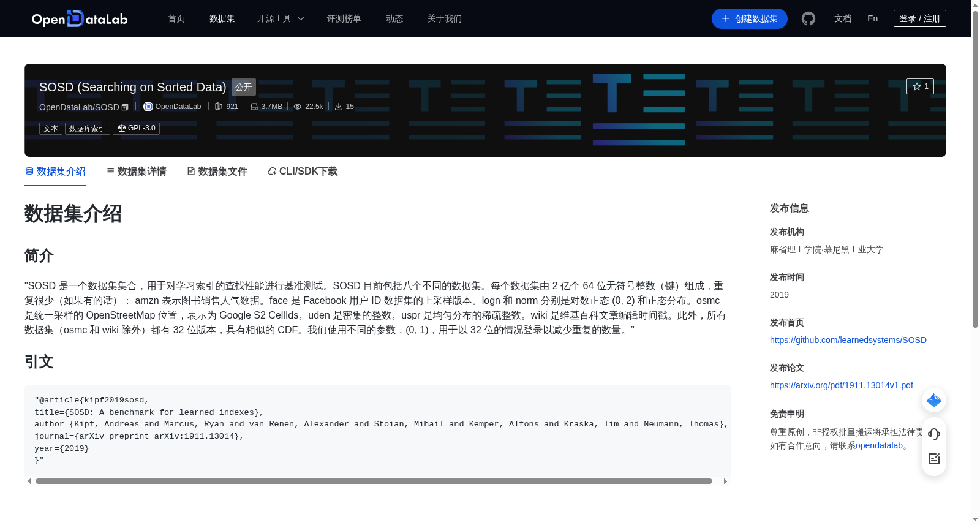Screen dimensions: 980x525
Task: Open the github.com/learnedsystems/SOSD link
Action: (x=848, y=340)
